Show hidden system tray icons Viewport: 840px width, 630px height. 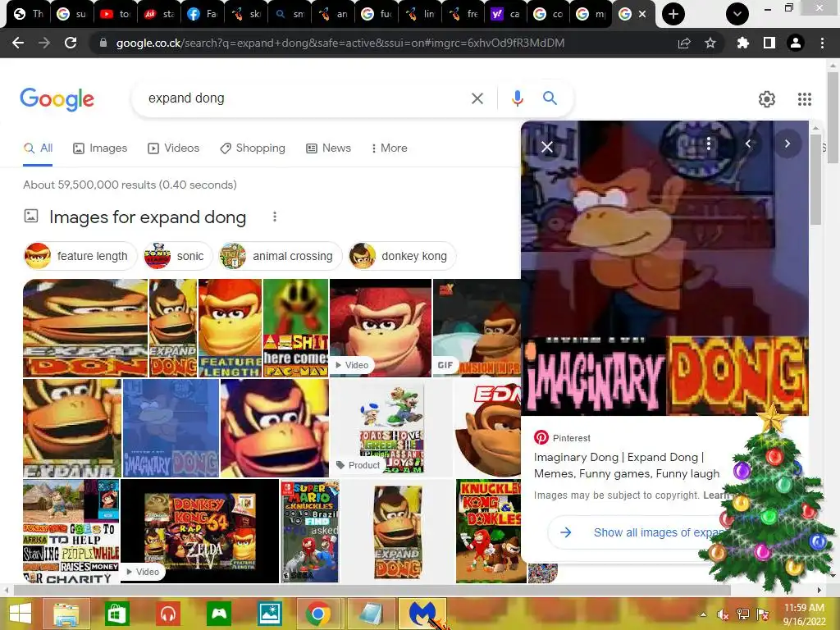coord(703,614)
